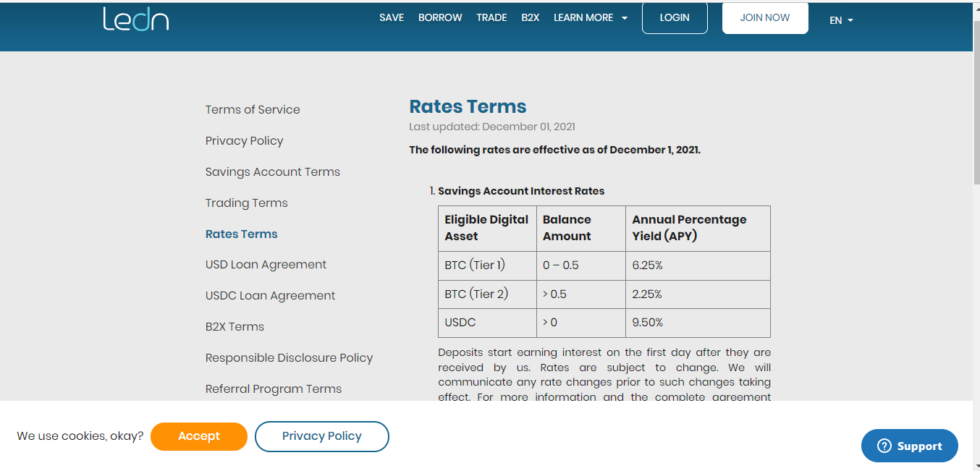980x471 pixels.
Task: Expand the Learn More dropdown
Action: (591, 17)
